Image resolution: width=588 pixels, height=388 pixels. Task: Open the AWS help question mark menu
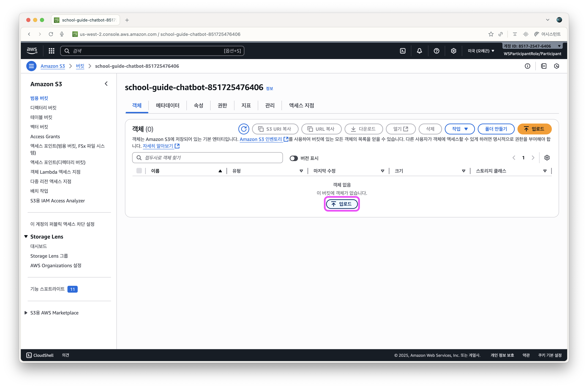coord(437,51)
